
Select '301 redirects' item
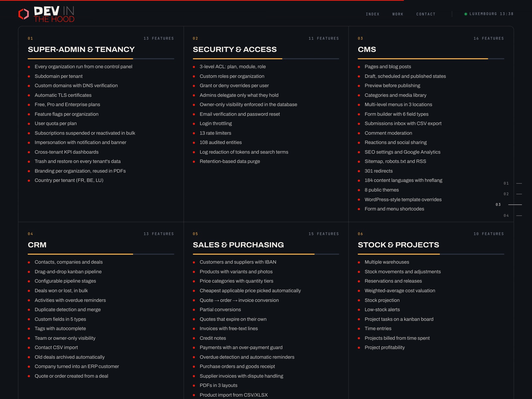click(x=379, y=171)
